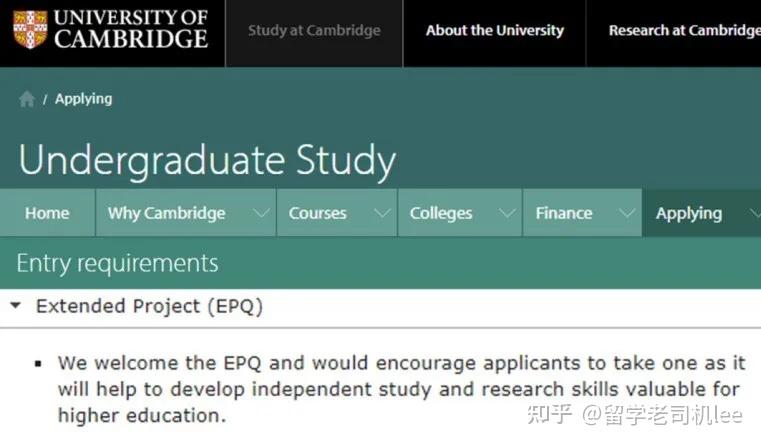This screenshot has height=446, width=761.
Task: Click the University of Cambridge crest logo
Action: coord(29,30)
